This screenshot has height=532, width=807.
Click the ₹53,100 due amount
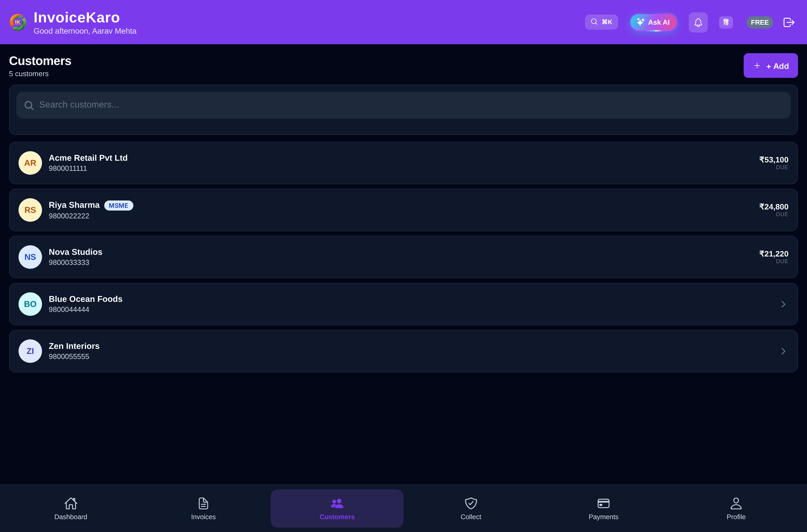[774, 160]
